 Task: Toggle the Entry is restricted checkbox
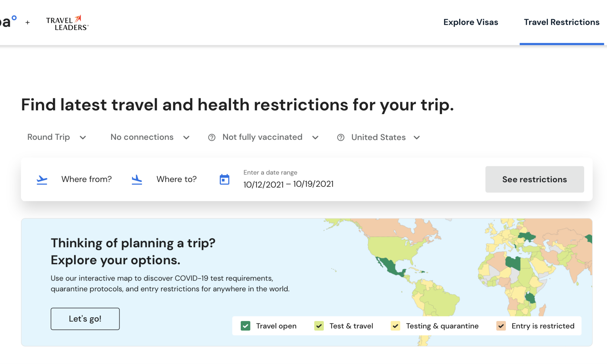click(x=501, y=326)
